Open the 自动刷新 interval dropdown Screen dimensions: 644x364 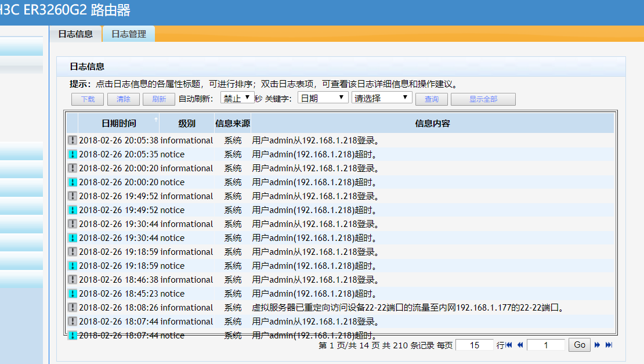237,98
